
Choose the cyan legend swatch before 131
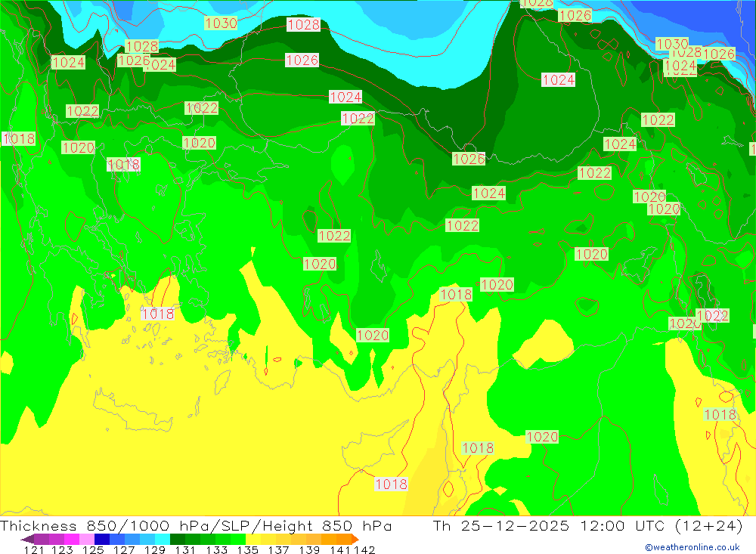(x=163, y=539)
